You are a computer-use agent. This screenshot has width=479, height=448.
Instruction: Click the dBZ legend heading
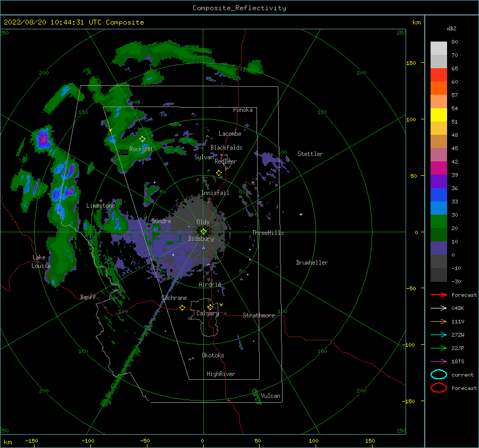[x=451, y=28]
